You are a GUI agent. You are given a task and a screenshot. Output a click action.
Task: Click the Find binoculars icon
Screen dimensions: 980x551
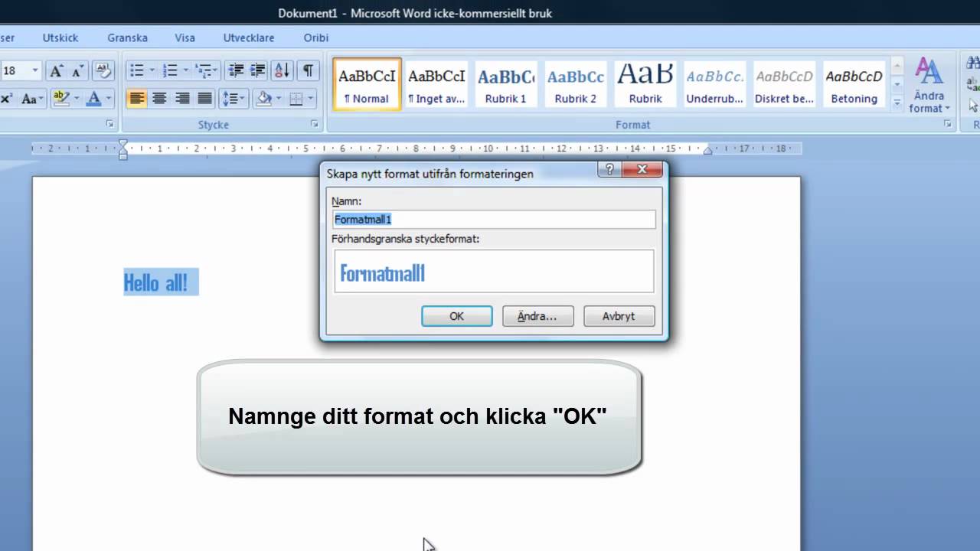(x=974, y=64)
